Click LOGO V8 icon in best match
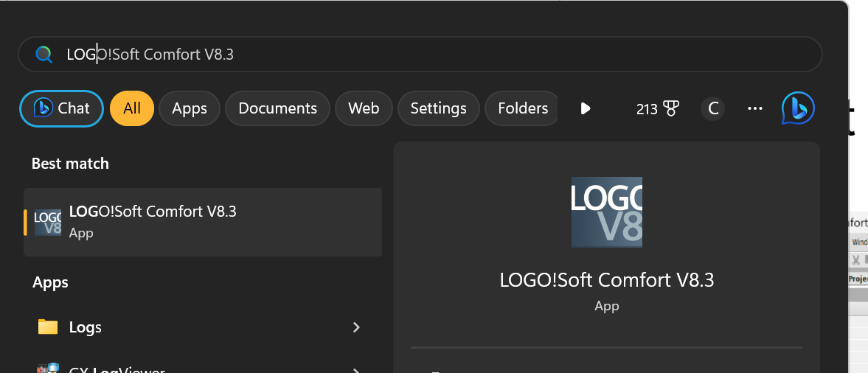The width and height of the screenshot is (868, 373). pos(48,223)
